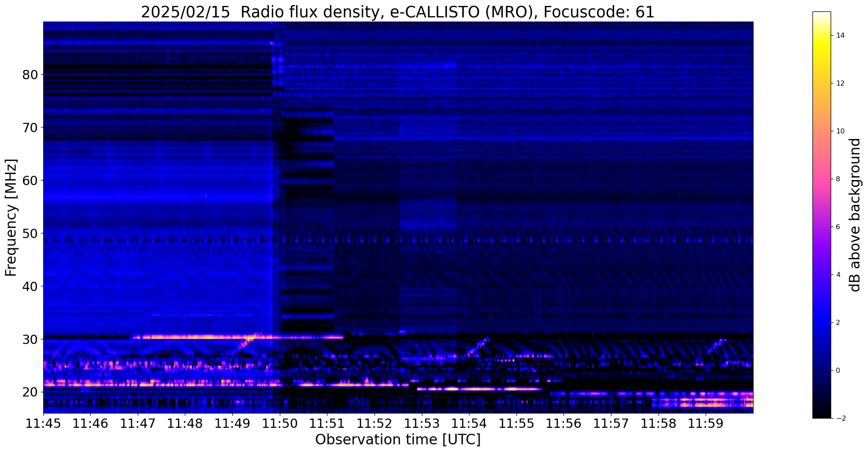The height and width of the screenshot is (452, 868).
Task: Click the bright 30 MHz emission band near 11:48
Action: [x=237, y=337]
